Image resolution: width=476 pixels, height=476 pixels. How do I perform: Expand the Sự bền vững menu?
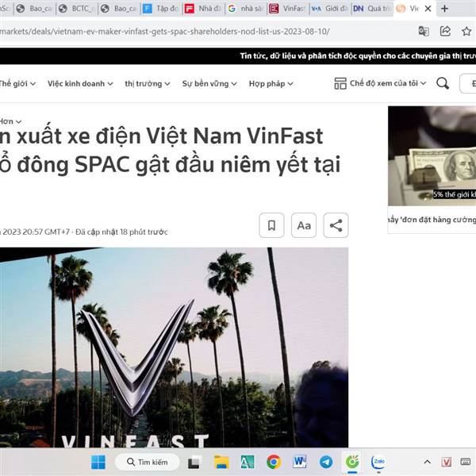click(209, 83)
